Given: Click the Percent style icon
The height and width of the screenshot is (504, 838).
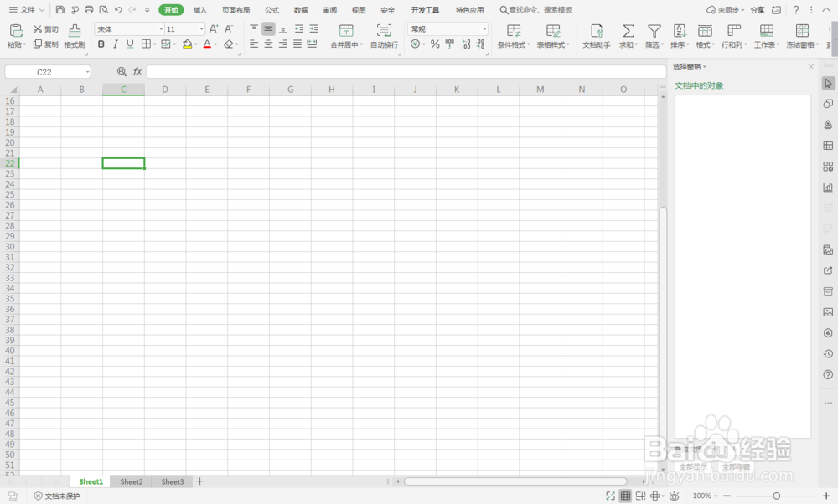Looking at the screenshot, I should (435, 44).
